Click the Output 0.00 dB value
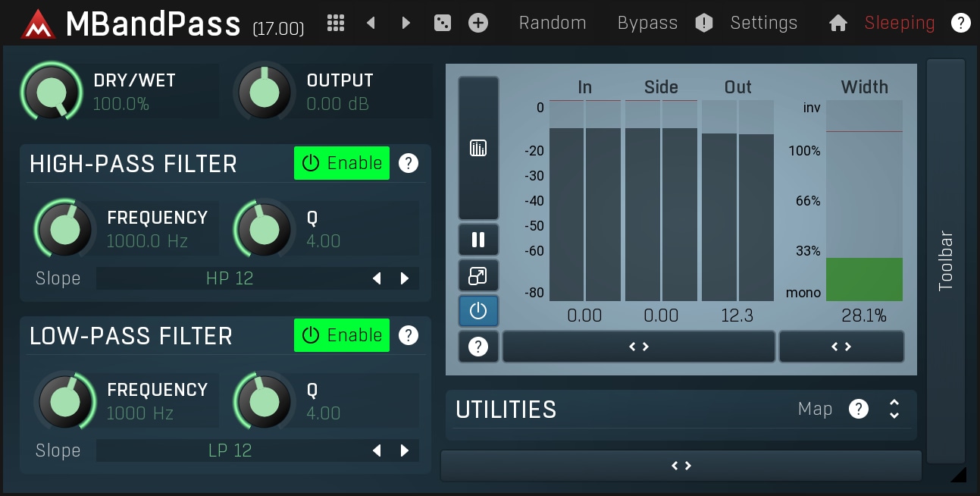 [x=338, y=104]
